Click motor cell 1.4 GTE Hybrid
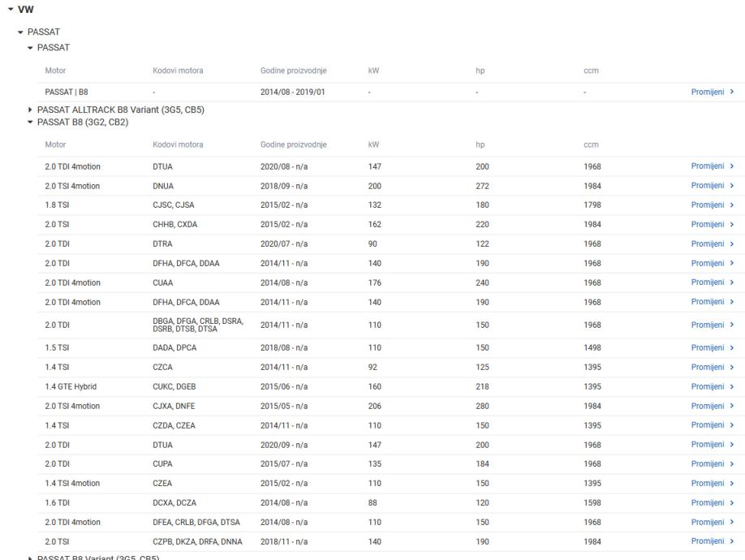745x560 pixels. [71, 386]
